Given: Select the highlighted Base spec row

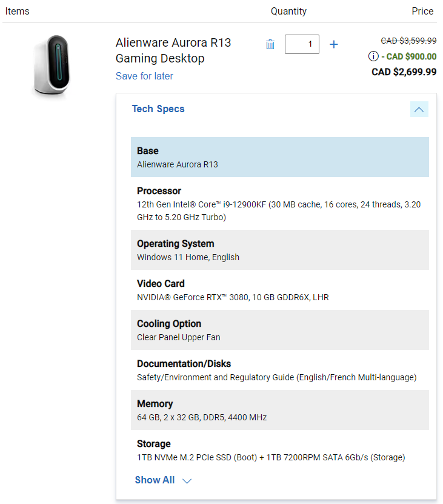Looking at the screenshot, I should click(279, 157).
